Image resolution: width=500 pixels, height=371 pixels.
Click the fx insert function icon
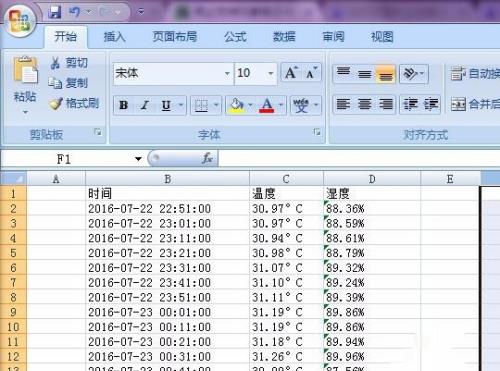coord(207,158)
